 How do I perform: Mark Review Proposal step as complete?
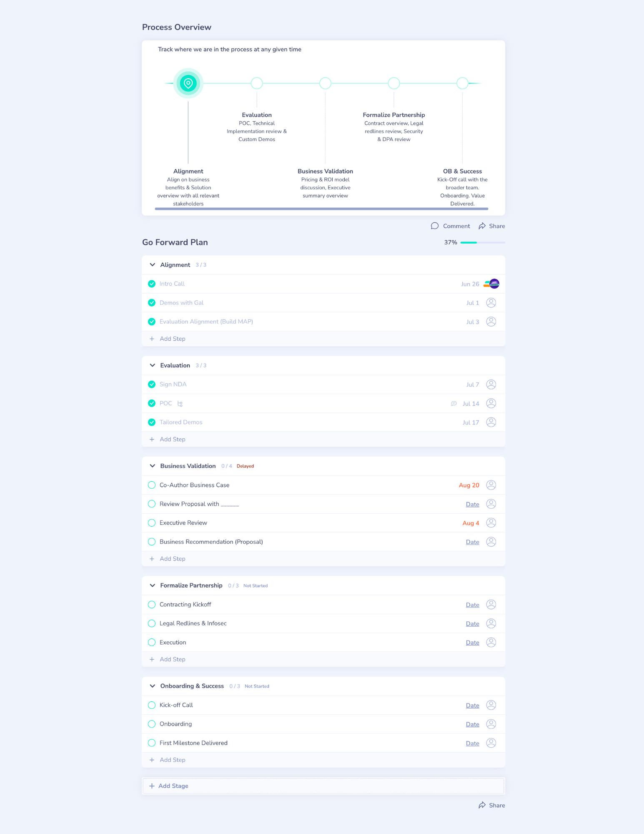coord(152,504)
